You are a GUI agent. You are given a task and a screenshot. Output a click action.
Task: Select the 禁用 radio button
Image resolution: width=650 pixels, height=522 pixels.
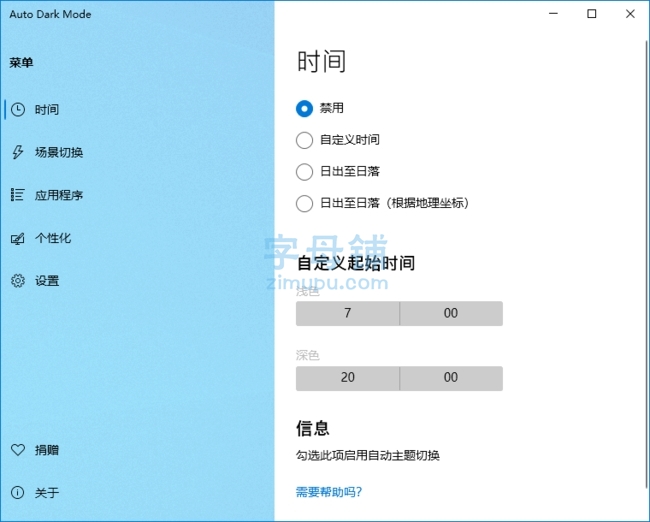(304, 109)
